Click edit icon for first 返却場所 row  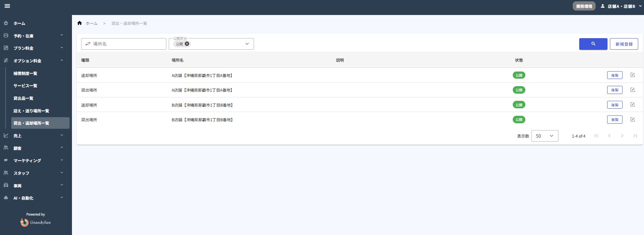click(632, 75)
